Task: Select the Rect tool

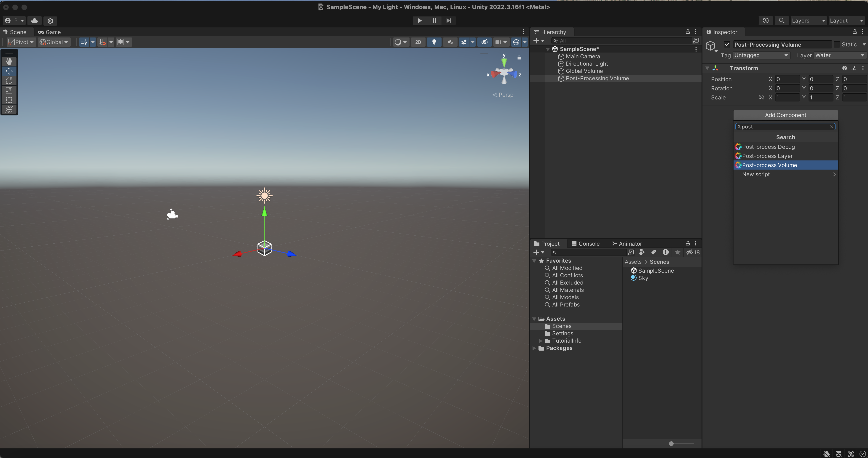Action: 9,100
